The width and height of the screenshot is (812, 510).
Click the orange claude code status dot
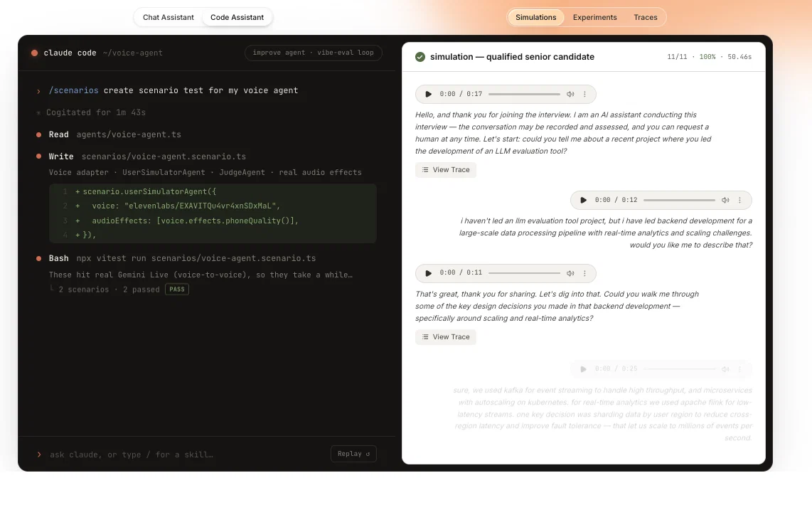[34, 53]
